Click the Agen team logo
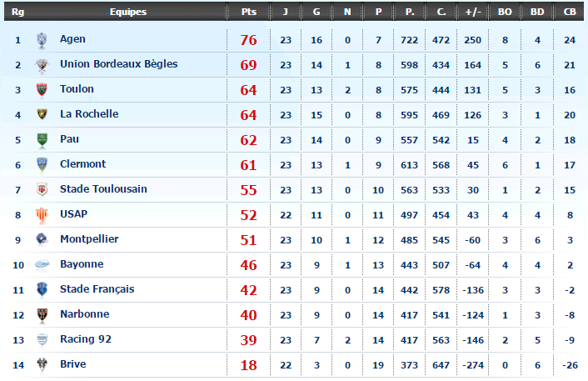 click(42, 40)
